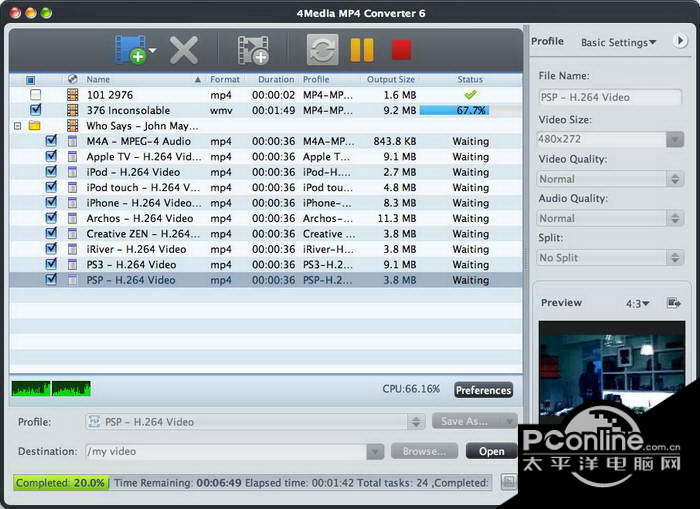Collapse the Who Says folder group
This screenshot has width=700, height=509.
[x=17, y=126]
